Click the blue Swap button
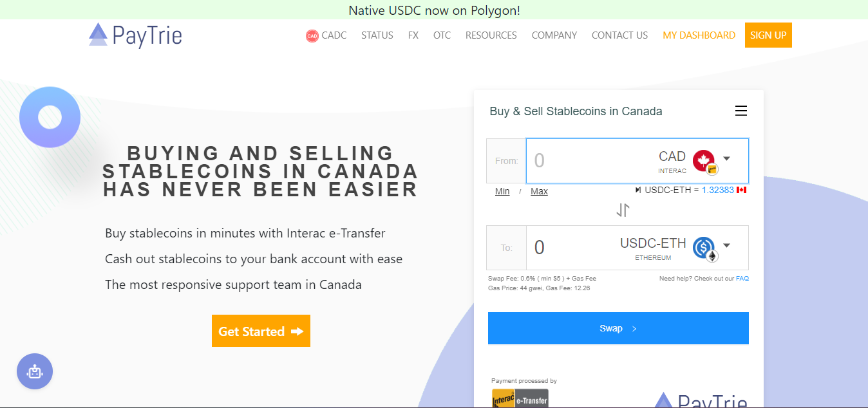Screen dimensions: 868x408 [618, 328]
